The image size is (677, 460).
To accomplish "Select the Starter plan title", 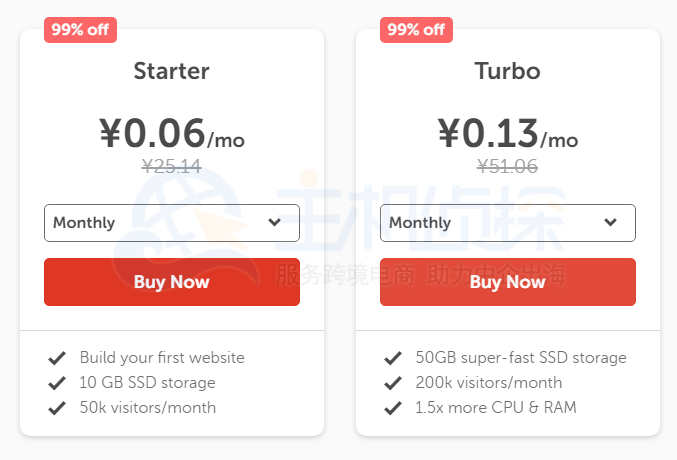I will [x=172, y=71].
